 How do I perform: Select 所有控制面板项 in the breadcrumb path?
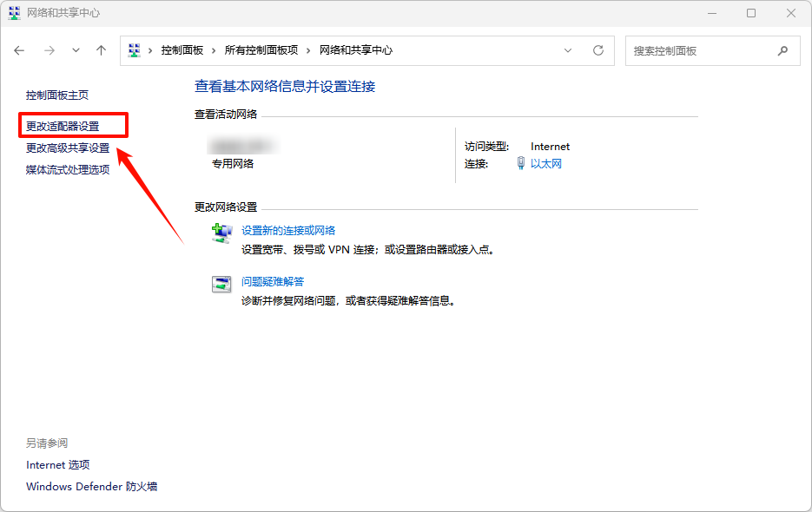(x=261, y=50)
